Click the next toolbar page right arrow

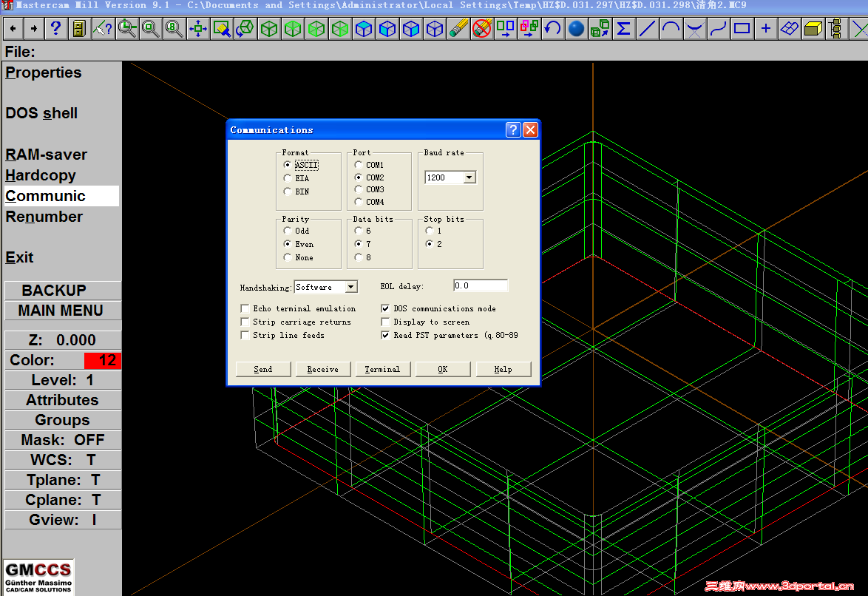pos(34,28)
